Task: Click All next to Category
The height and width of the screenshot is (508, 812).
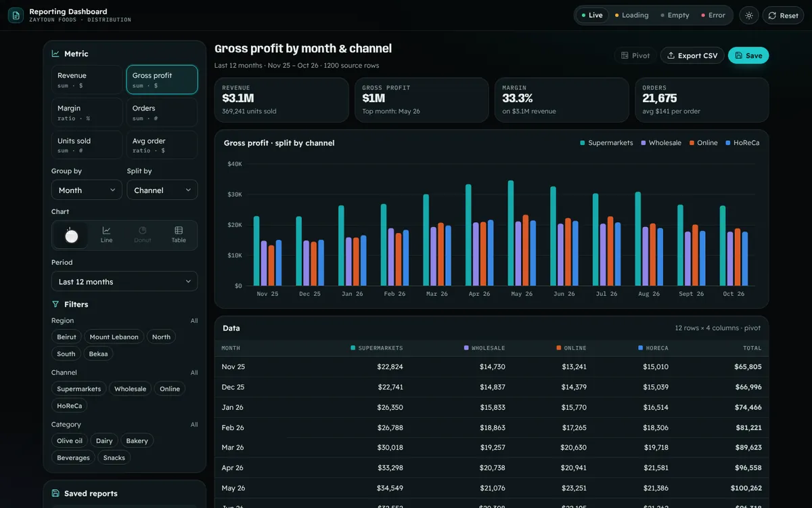Action: pyautogui.click(x=194, y=425)
